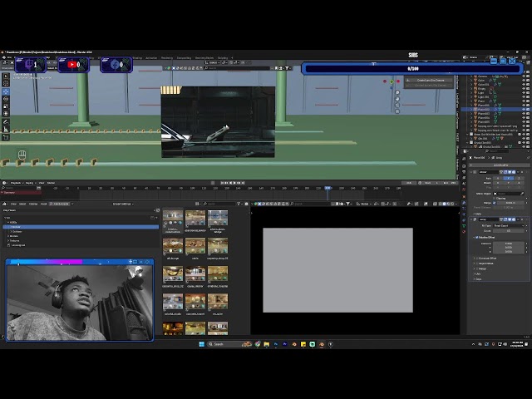The width and height of the screenshot is (532, 399).
Task: Toggle visibility eye of Camera object
Action: coord(524,76)
